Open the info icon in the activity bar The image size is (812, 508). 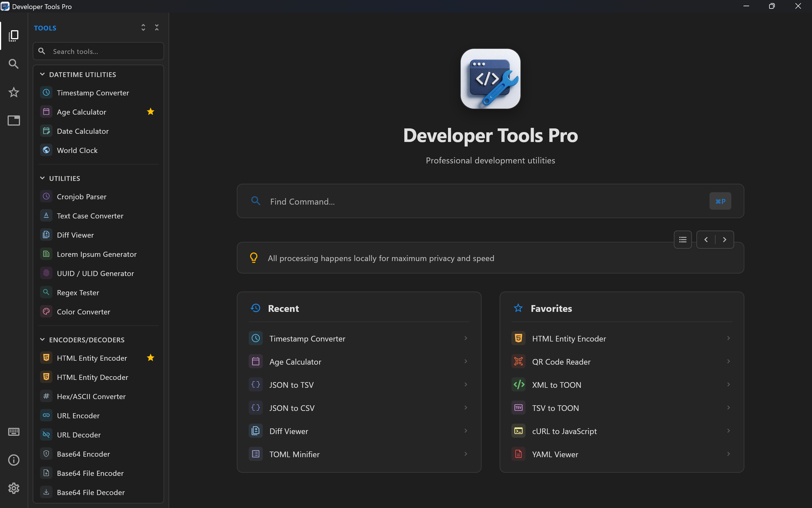[x=14, y=460]
